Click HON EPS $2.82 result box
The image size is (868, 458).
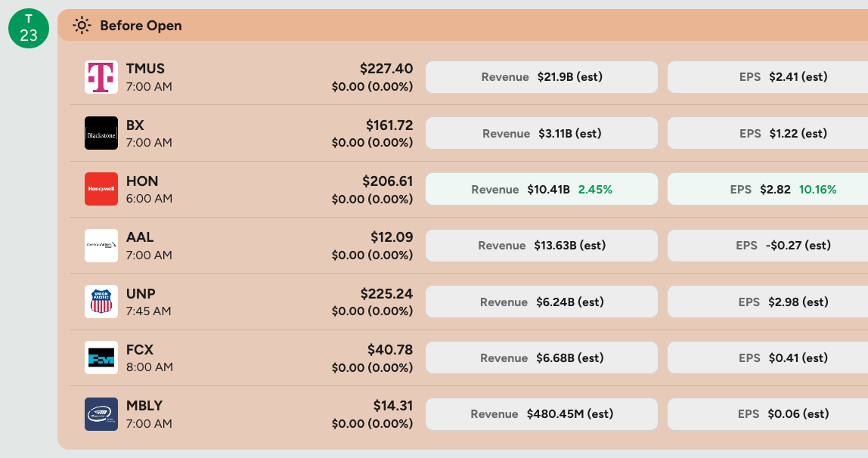pos(767,189)
